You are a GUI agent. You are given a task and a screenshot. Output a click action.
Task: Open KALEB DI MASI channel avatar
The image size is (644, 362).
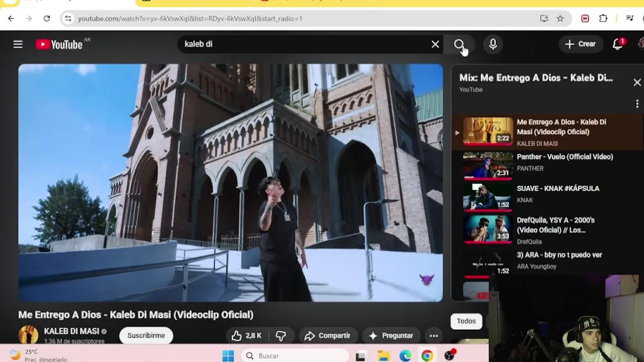pos(28,335)
